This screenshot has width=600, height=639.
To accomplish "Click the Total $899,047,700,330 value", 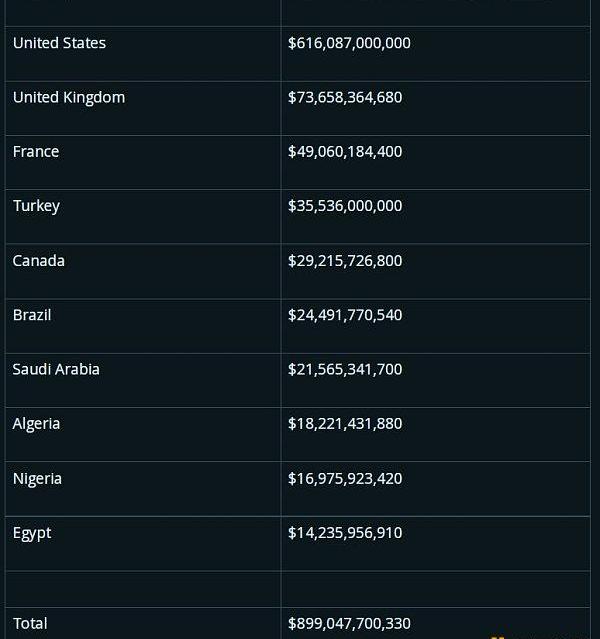I will click(x=349, y=624).
